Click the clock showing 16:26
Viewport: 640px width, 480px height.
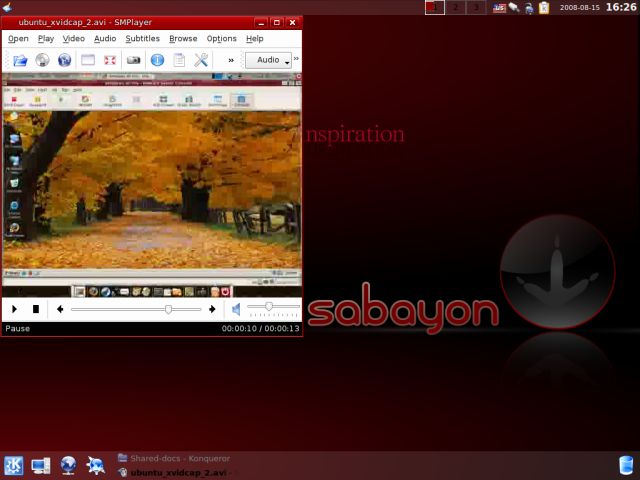[x=621, y=7]
